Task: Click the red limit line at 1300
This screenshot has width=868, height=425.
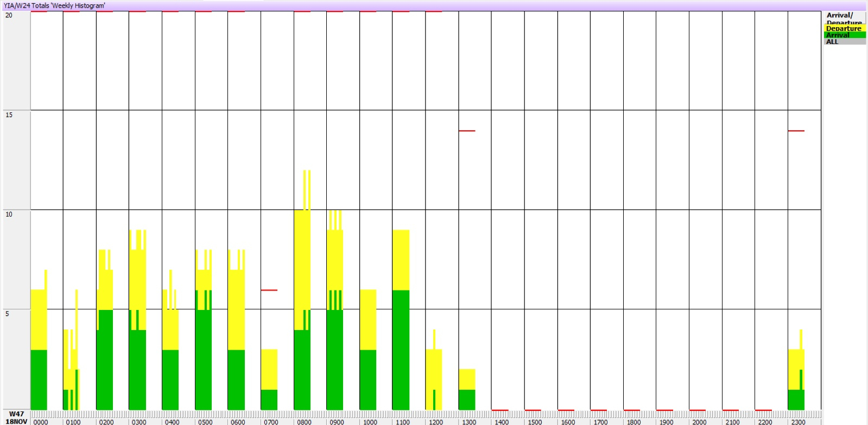Action: click(466, 131)
